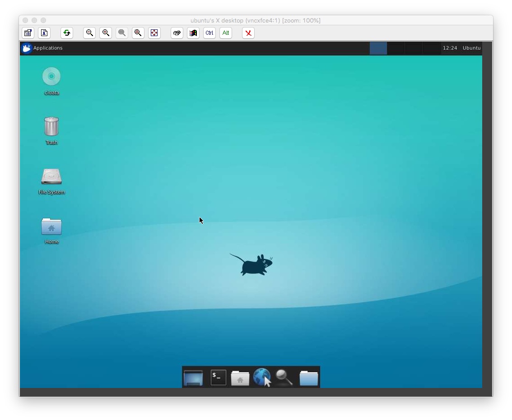Image resolution: width=512 pixels, height=420 pixels.
Task: Switch VNC viewer to full screen
Action: (x=154, y=33)
